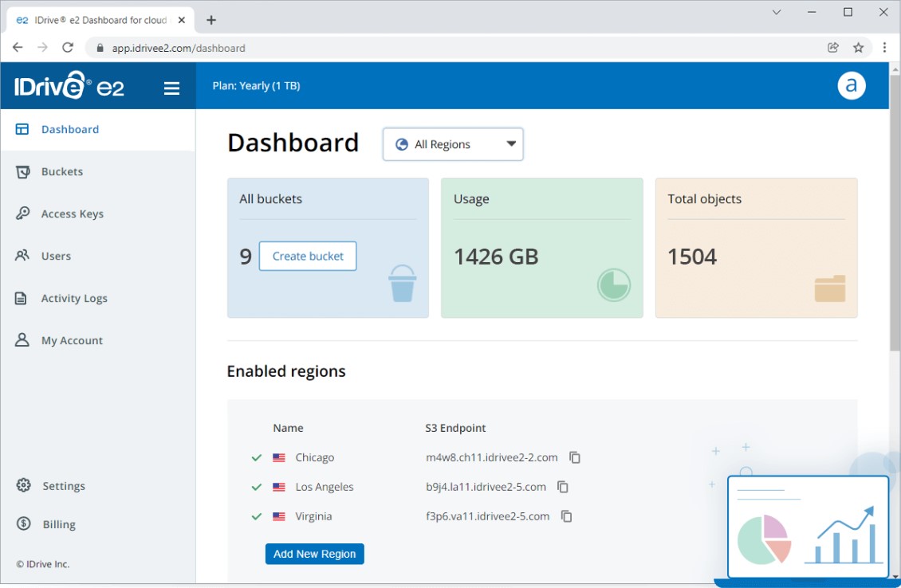Copy the Chicago S3 endpoint

[575, 457]
